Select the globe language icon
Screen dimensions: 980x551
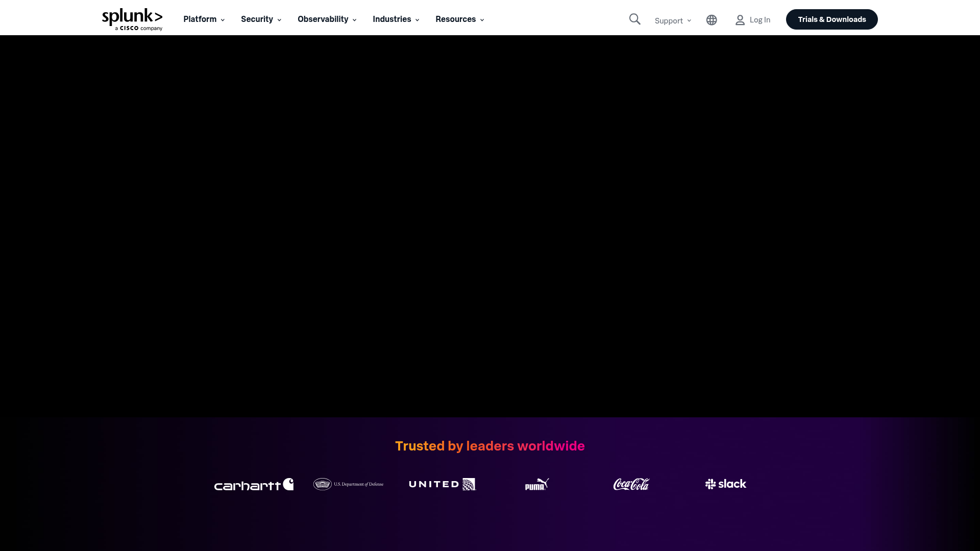pyautogui.click(x=711, y=20)
